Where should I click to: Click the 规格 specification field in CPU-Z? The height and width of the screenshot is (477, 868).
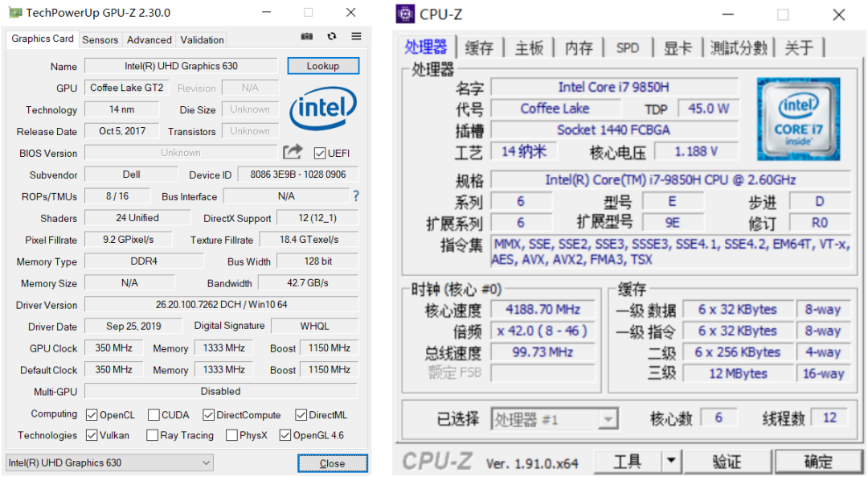670,180
